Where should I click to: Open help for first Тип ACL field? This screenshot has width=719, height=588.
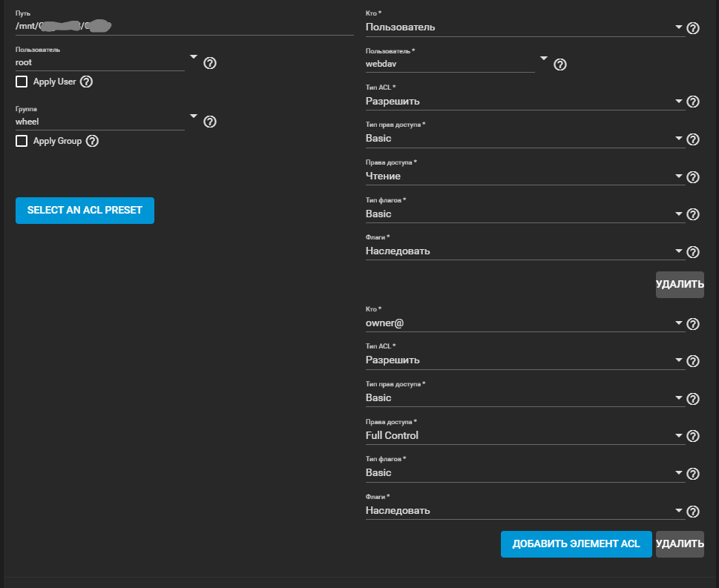(x=693, y=102)
